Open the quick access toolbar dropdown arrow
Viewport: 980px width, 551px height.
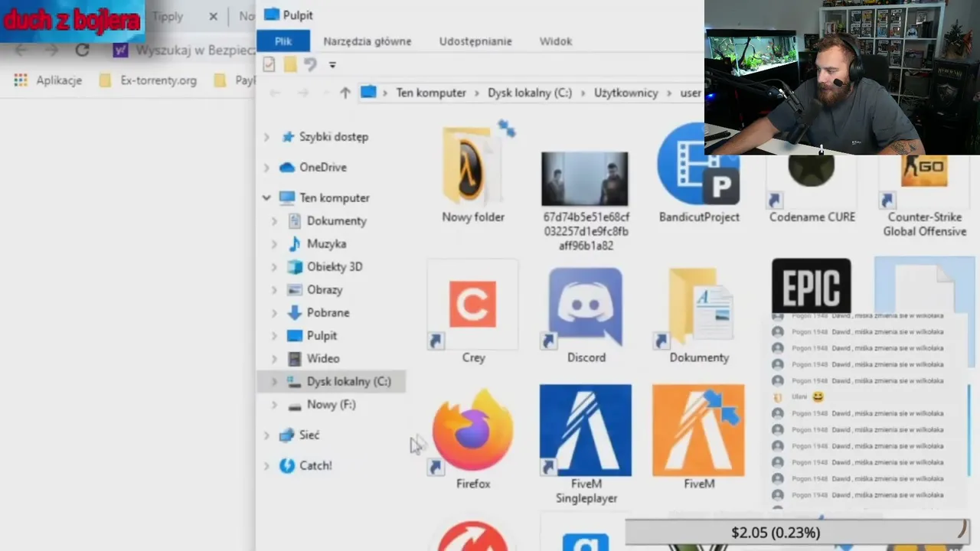[332, 65]
